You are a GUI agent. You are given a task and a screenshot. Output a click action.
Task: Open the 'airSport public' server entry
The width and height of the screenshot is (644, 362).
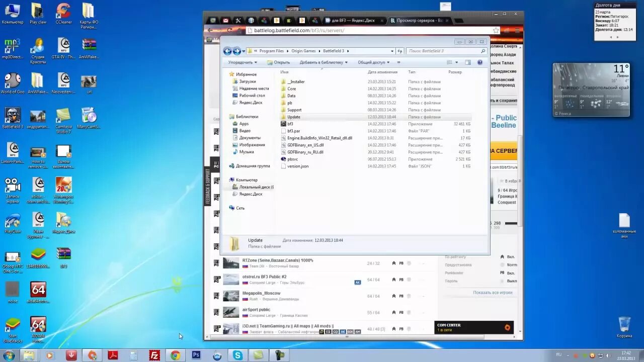[256, 310]
